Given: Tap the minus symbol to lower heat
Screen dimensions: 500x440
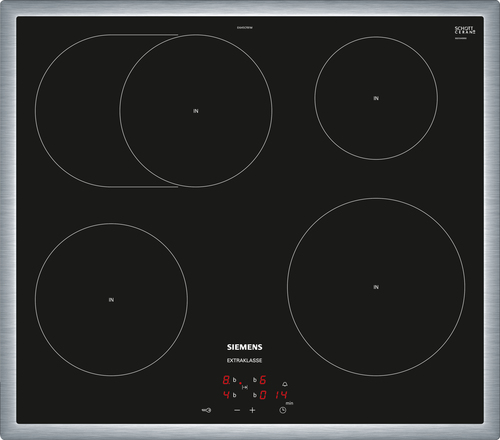Looking at the screenshot, I should (x=237, y=410).
